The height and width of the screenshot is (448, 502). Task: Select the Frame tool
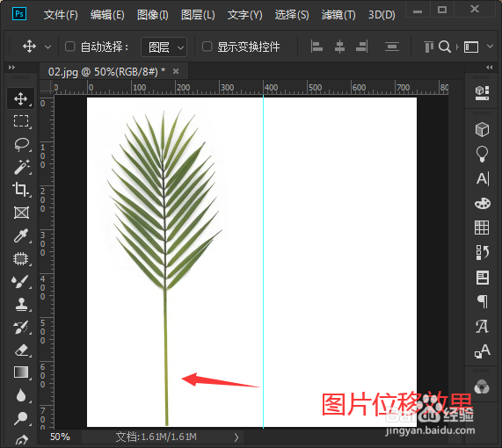click(21, 213)
